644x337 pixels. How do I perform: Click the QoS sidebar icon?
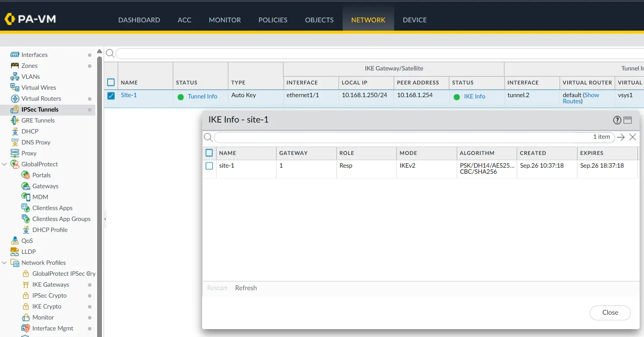(15, 241)
